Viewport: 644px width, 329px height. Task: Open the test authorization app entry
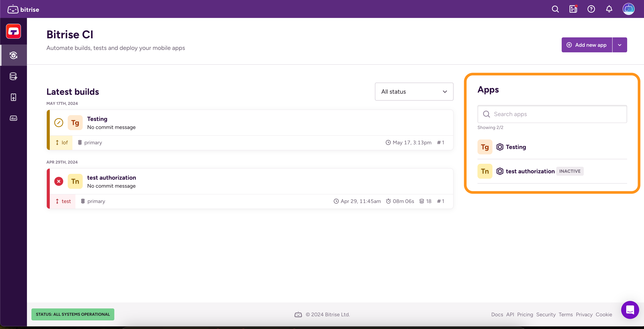tap(530, 171)
